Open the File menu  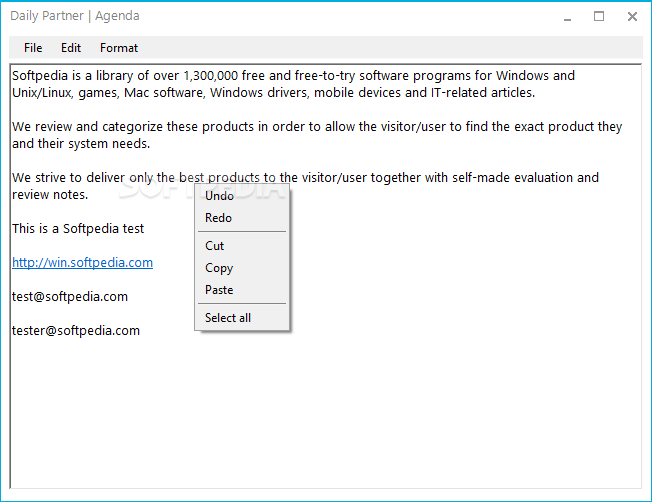[33, 48]
